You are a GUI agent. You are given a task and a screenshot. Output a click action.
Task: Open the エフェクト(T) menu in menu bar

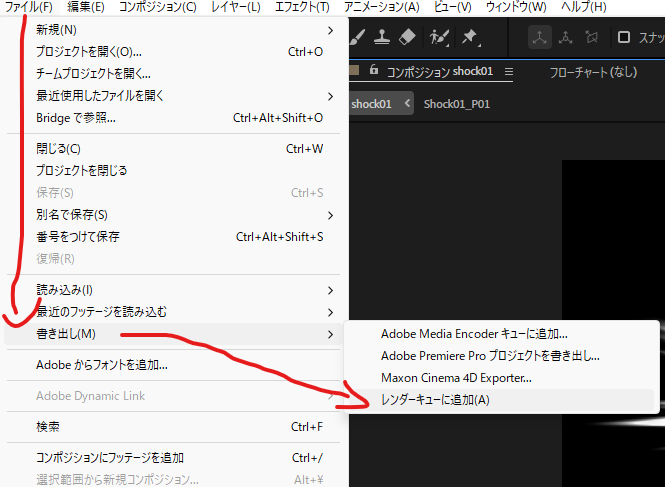click(302, 7)
